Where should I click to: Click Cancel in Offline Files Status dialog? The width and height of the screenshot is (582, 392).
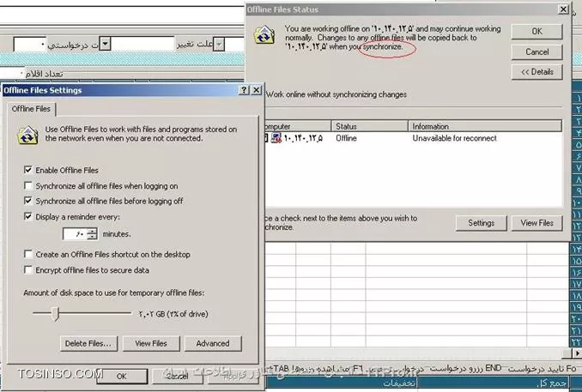tap(537, 52)
